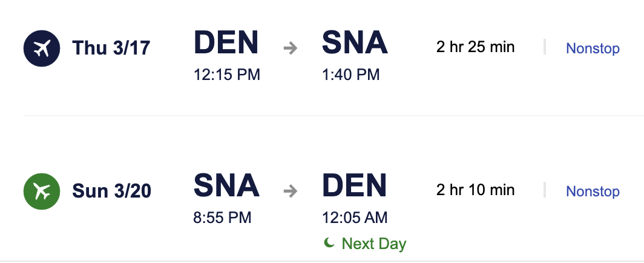Click the crescent moon Next Day icon
The width and height of the screenshot is (644, 263).
329,243
